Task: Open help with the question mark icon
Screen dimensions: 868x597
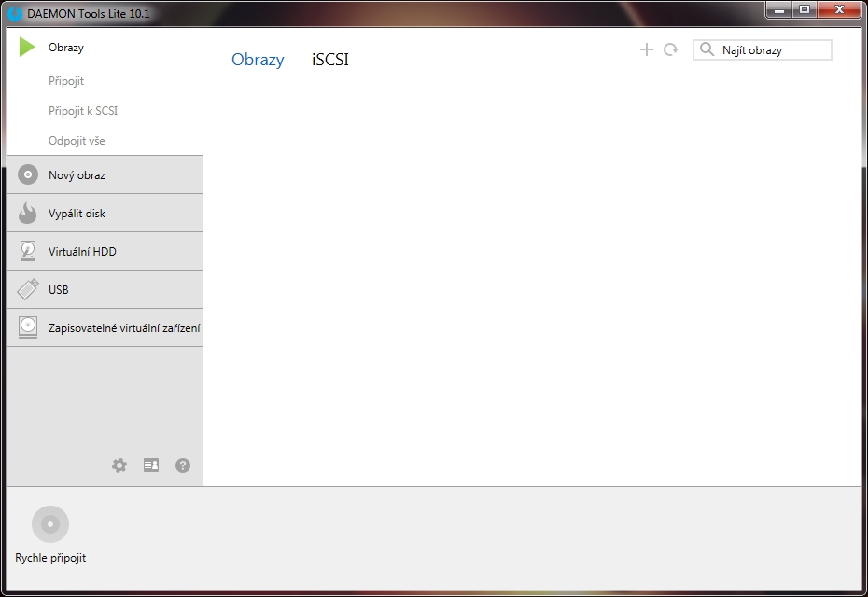Action: click(x=183, y=465)
